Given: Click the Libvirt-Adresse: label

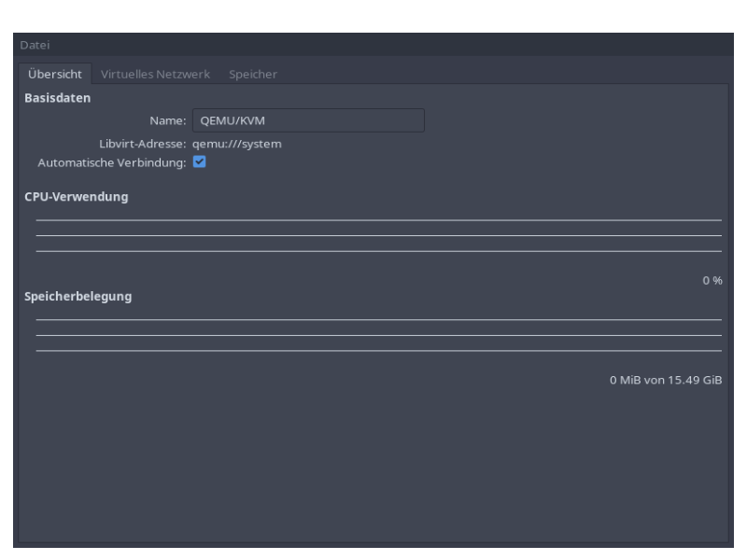Looking at the screenshot, I should [x=143, y=144].
